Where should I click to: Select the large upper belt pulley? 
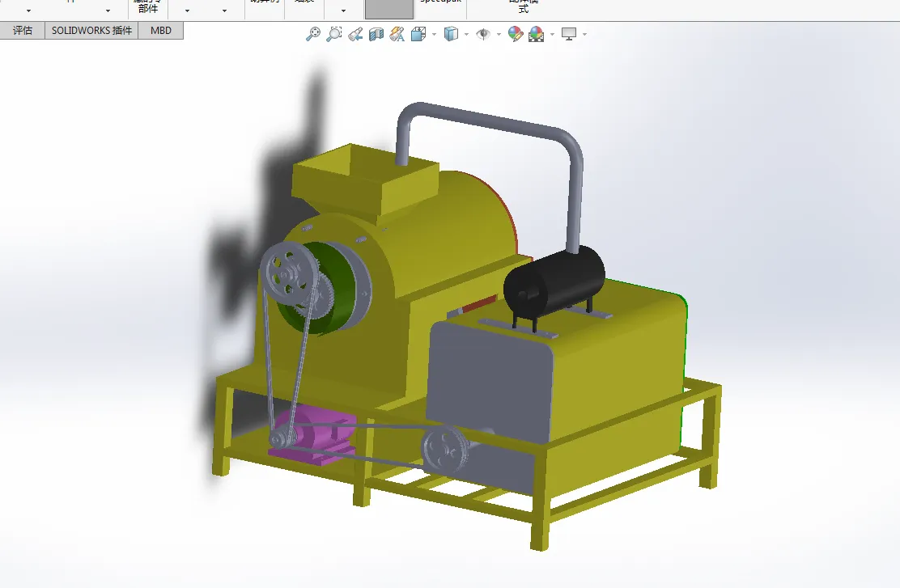289,275
